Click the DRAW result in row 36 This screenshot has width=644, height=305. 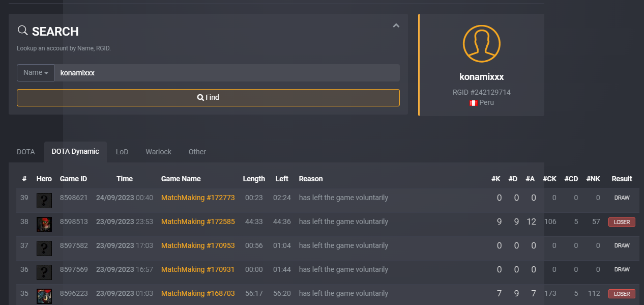click(622, 269)
